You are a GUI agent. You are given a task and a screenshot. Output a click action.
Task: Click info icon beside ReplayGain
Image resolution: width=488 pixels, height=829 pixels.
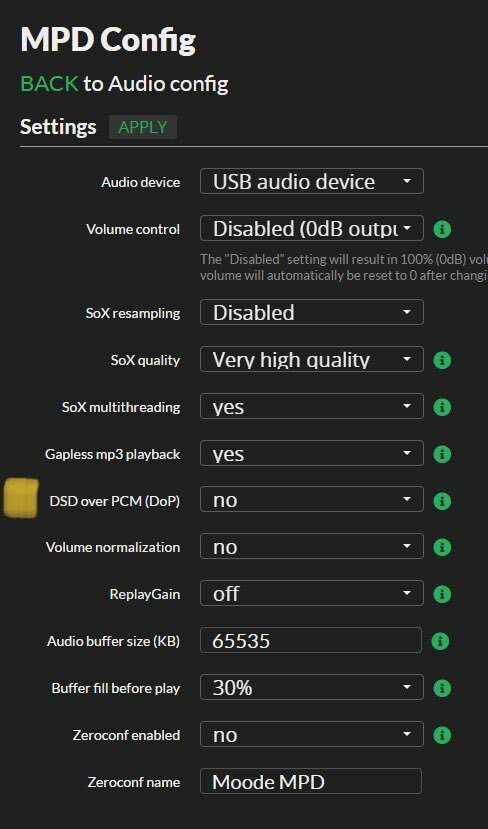point(442,594)
